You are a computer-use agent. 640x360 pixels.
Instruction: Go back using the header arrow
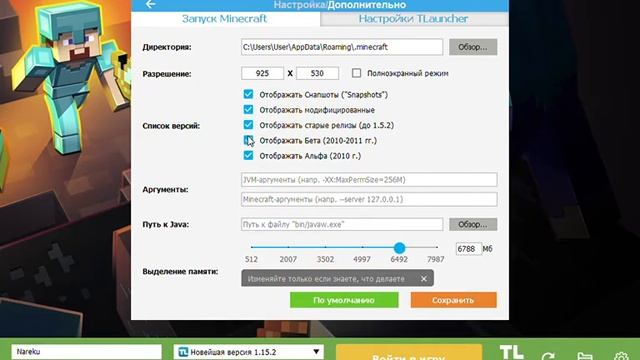151,4
